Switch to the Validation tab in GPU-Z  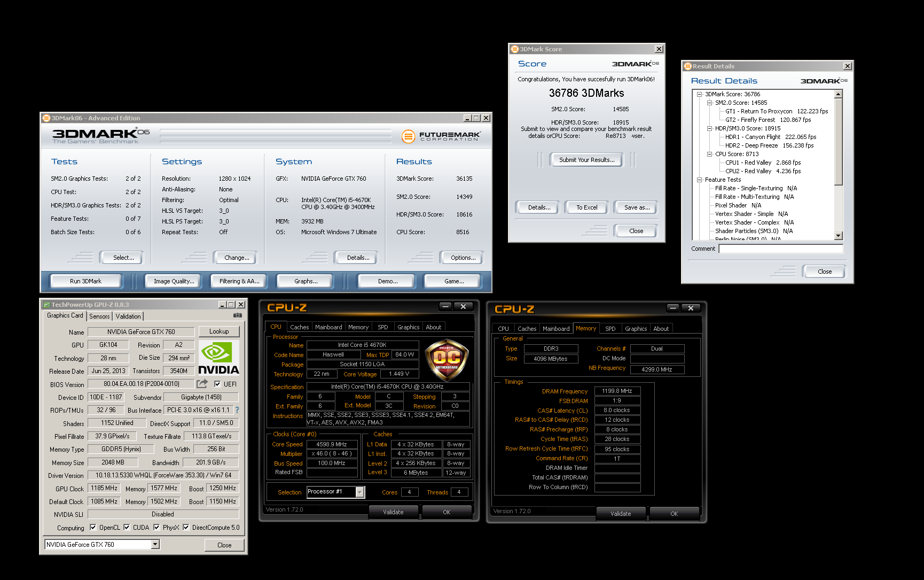[128, 316]
